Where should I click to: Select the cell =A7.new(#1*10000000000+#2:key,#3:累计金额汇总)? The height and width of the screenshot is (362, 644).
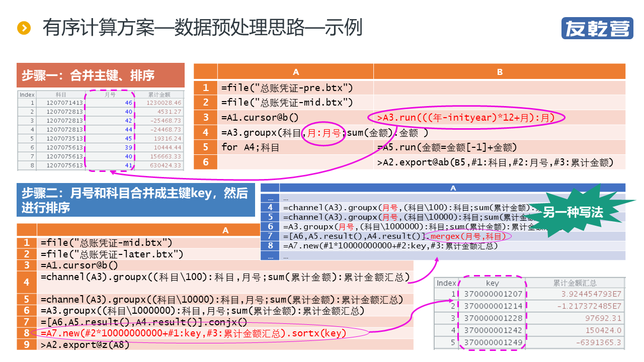coord(453,245)
